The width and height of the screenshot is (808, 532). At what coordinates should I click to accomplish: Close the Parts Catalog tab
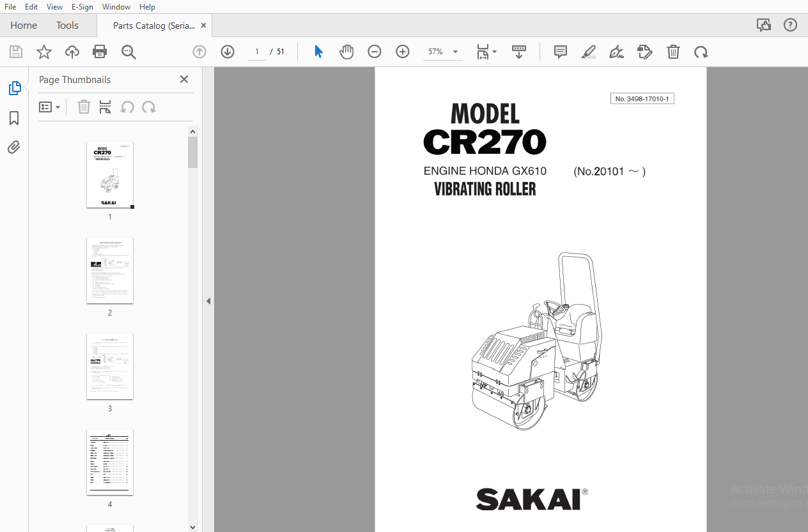[203, 26]
